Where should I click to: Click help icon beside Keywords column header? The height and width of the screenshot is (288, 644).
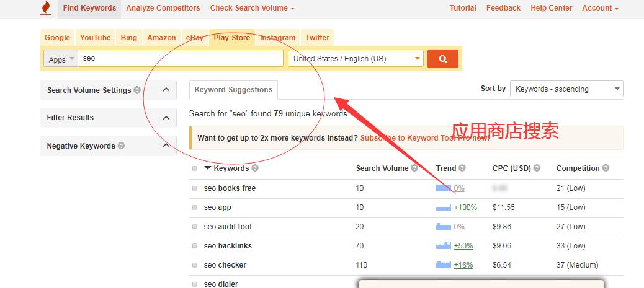point(255,168)
